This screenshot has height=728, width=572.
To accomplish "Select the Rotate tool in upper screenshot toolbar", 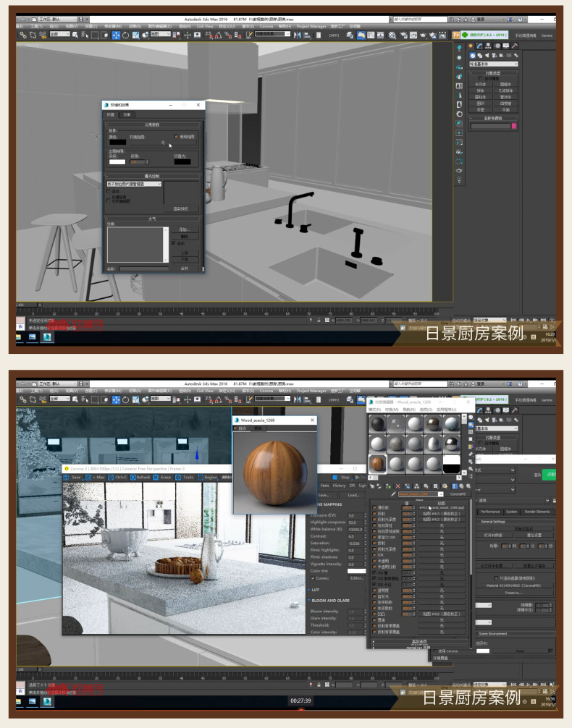I will 125,35.
